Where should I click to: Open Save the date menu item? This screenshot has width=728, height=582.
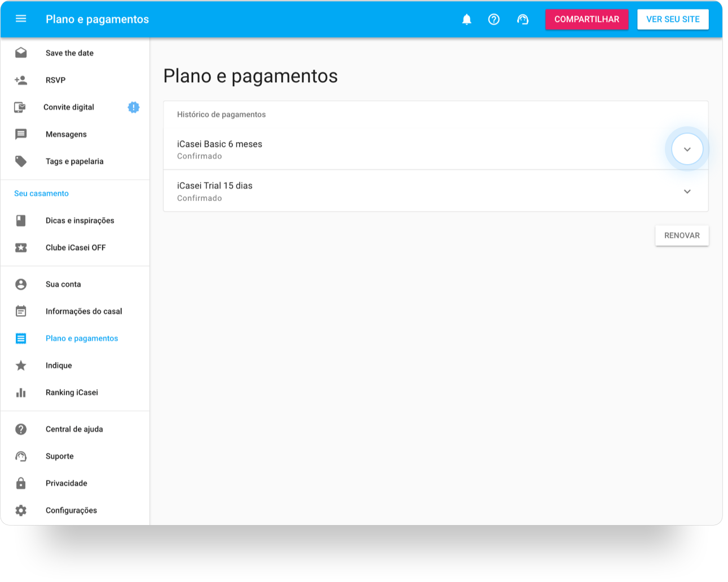[75, 53]
